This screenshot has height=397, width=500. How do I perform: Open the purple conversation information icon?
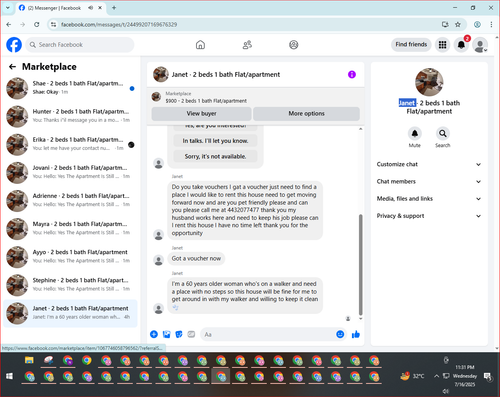[x=352, y=74]
